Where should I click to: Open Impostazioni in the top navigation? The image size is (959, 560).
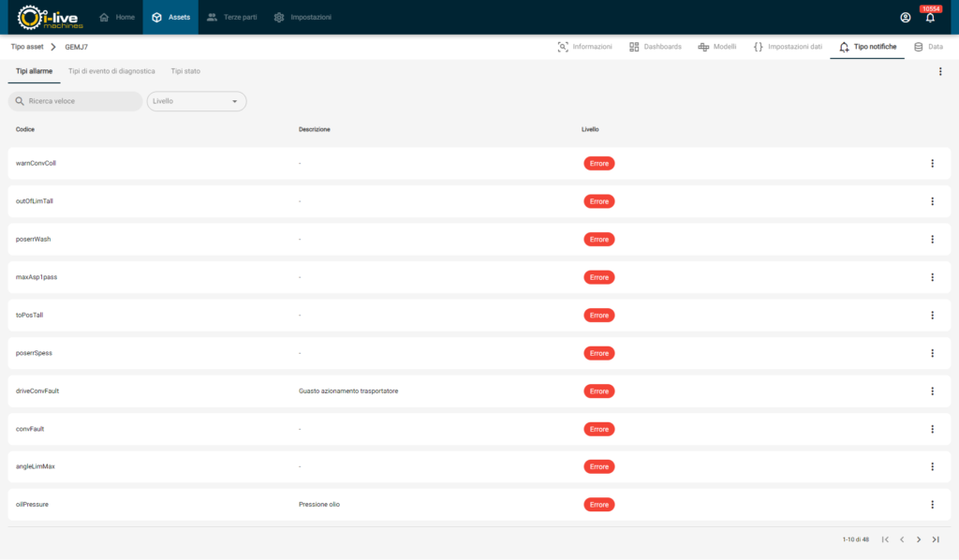pos(302,17)
